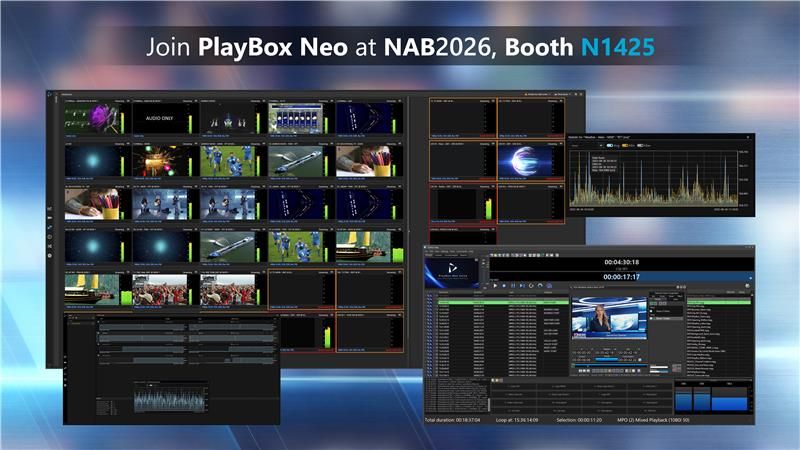Screen dimensions: 800x450
Task: Open the gear settings icon in multiviewer sidebar
Action: [x=49, y=255]
